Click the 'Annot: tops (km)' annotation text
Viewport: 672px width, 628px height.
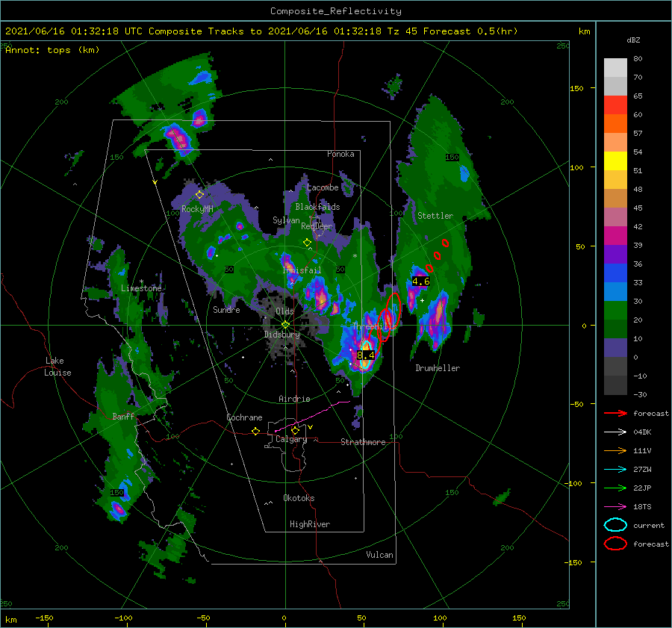(x=52, y=50)
